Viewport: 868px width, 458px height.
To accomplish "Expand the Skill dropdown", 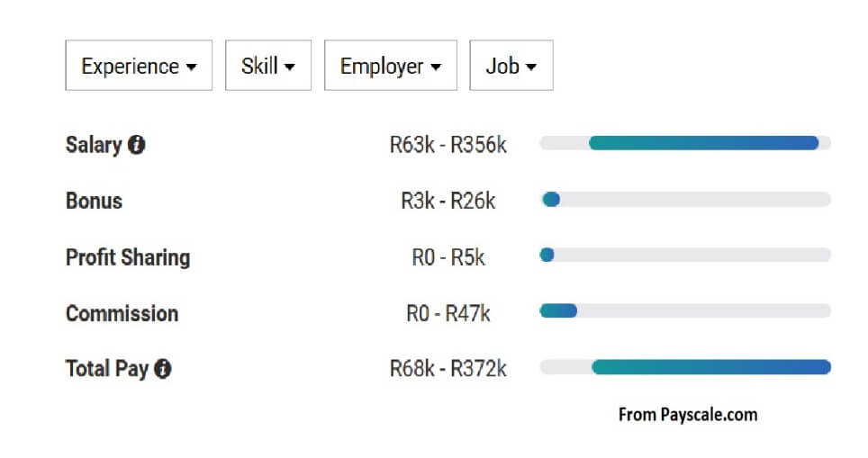I will (268, 66).
